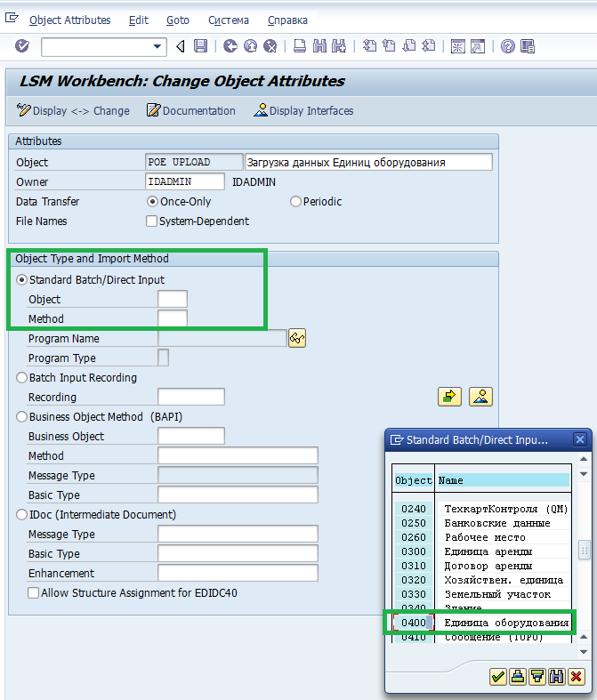Click the Find Next binoculars icon

coord(339,46)
